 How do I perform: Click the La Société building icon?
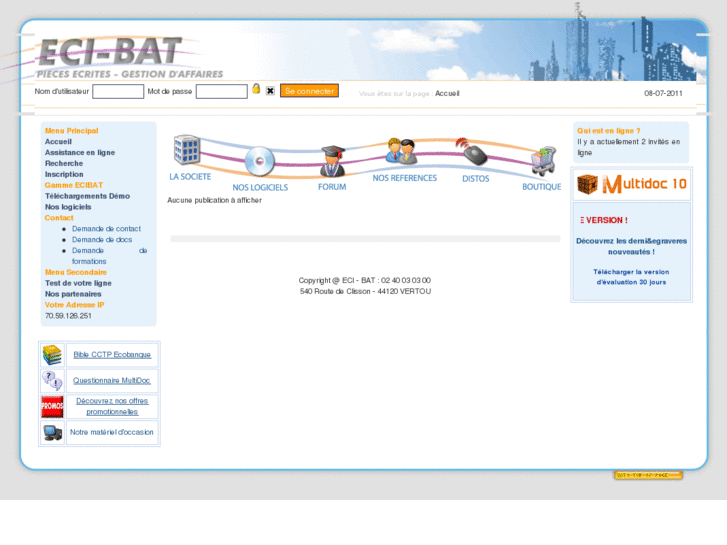(x=186, y=149)
